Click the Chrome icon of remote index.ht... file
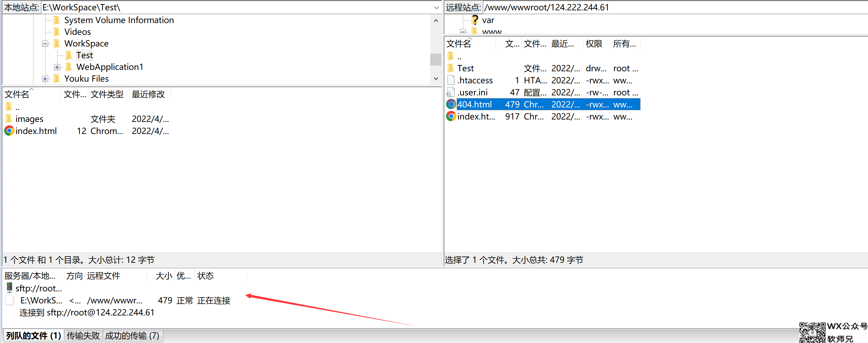Image resolution: width=868 pixels, height=343 pixels. [x=451, y=116]
